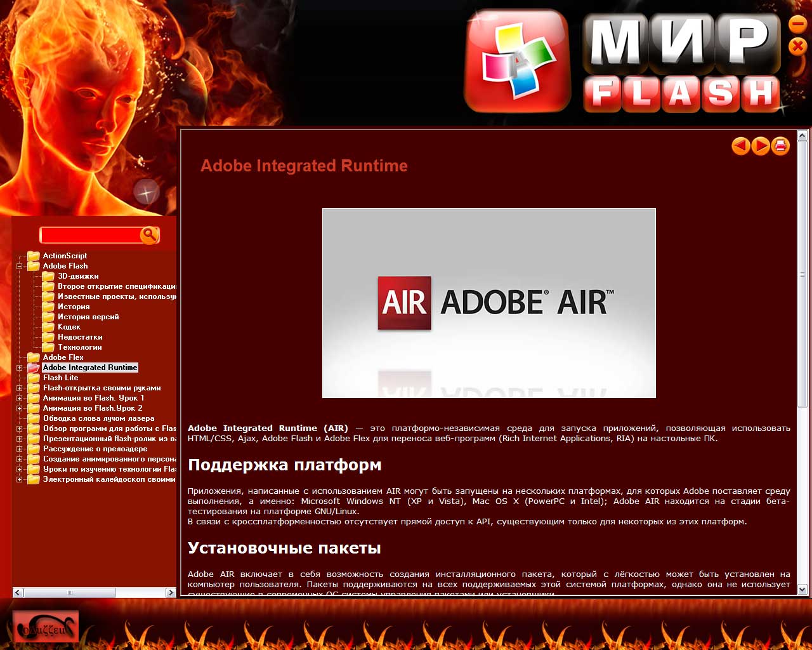Click the content pane scroll down arrow
This screenshot has height=650, width=812.
(x=802, y=590)
